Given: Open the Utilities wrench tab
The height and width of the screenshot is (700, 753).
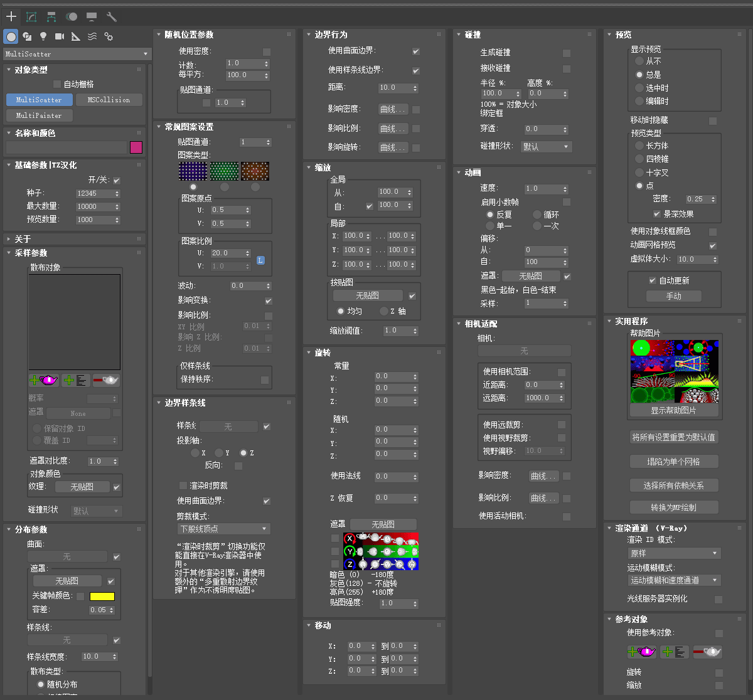Looking at the screenshot, I should (x=112, y=16).
